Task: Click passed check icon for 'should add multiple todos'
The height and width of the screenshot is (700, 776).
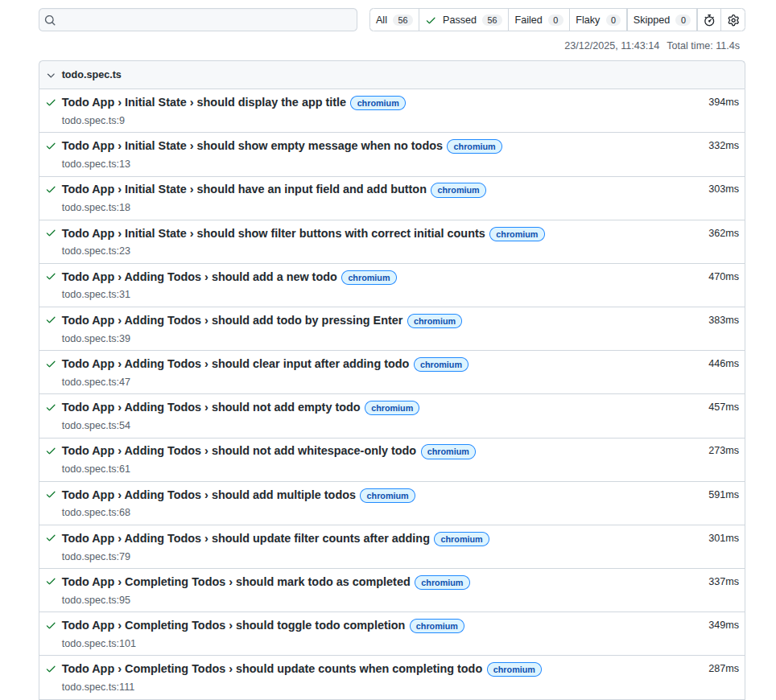Action: point(51,495)
